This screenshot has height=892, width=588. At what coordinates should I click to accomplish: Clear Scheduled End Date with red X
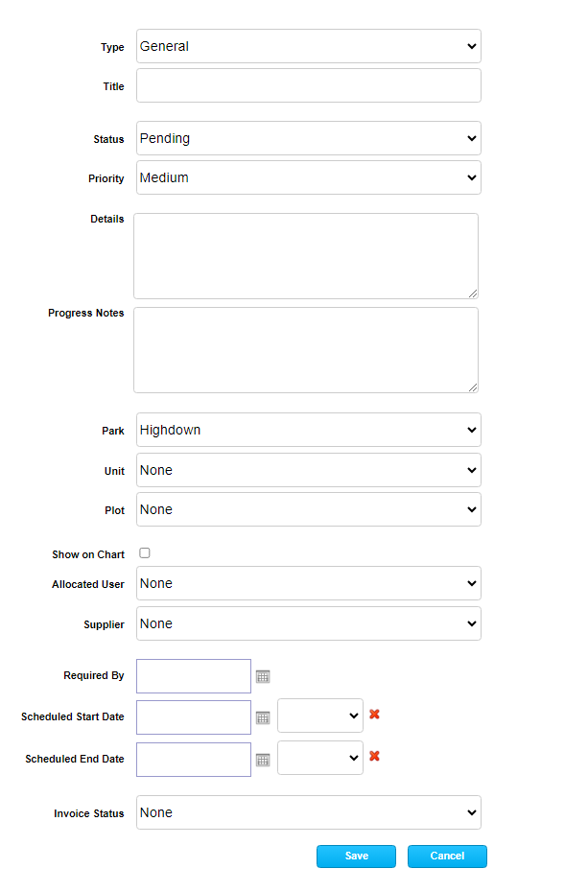[x=374, y=756]
